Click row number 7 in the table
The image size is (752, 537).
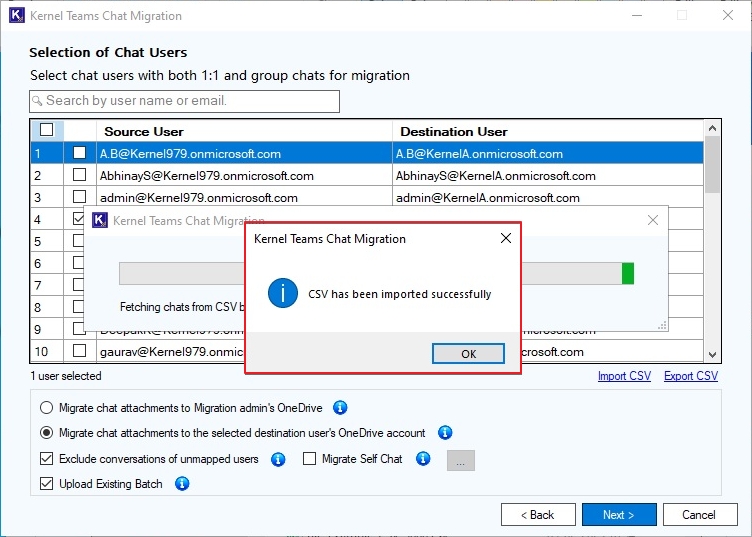coord(47,286)
